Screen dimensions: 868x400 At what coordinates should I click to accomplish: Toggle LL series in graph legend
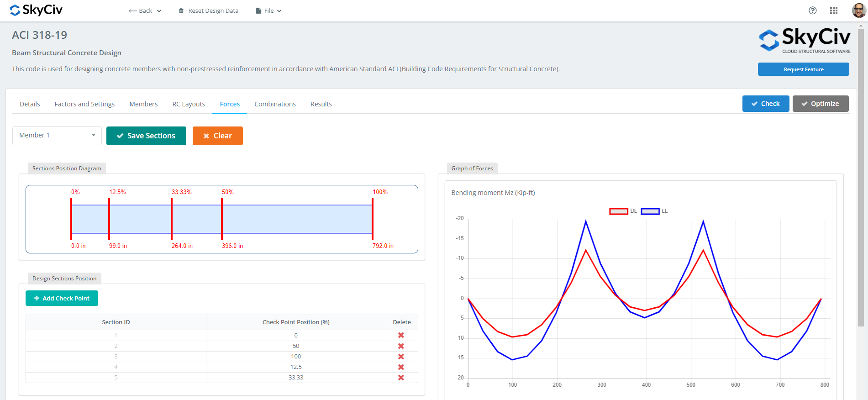(x=650, y=211)
